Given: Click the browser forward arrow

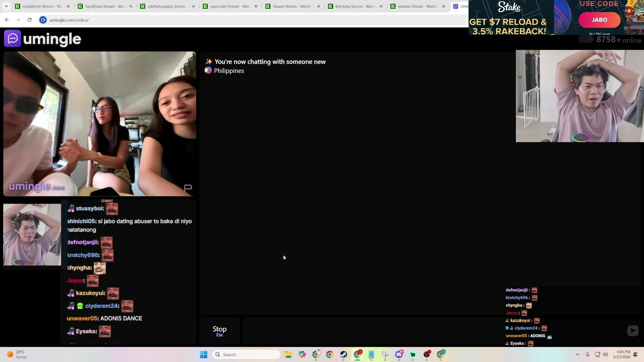Looking at the screenshot, I should click(18, 20).
